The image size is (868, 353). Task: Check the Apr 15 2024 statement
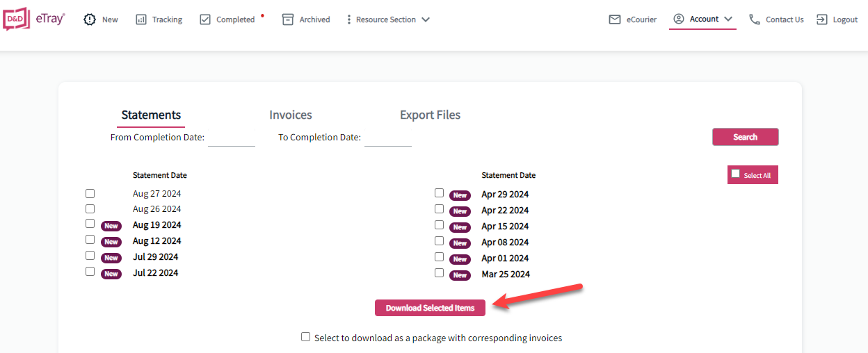[439, 225]
